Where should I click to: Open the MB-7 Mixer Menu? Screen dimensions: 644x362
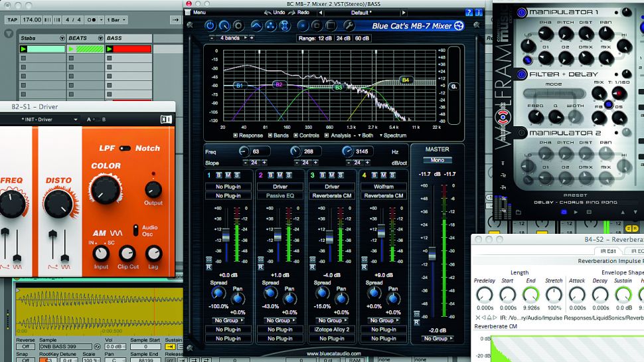pyautogui.click(x=199, y=13)
